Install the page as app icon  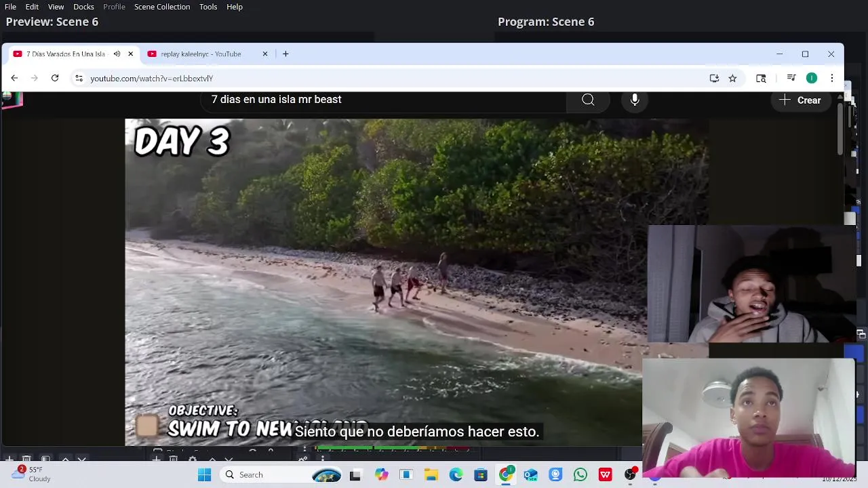coord(714,78)
